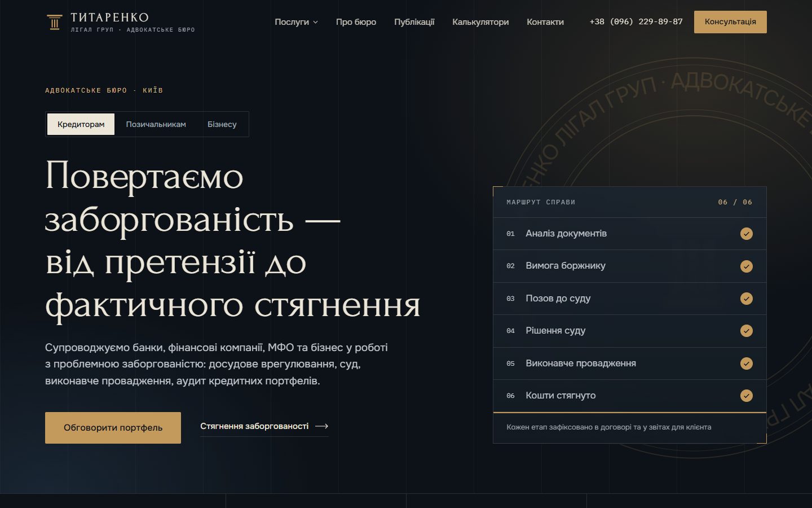The height and width of the screenshot is (508, 812).
Task: Click the Вимога боржнику step text
Action: point(566,266)
